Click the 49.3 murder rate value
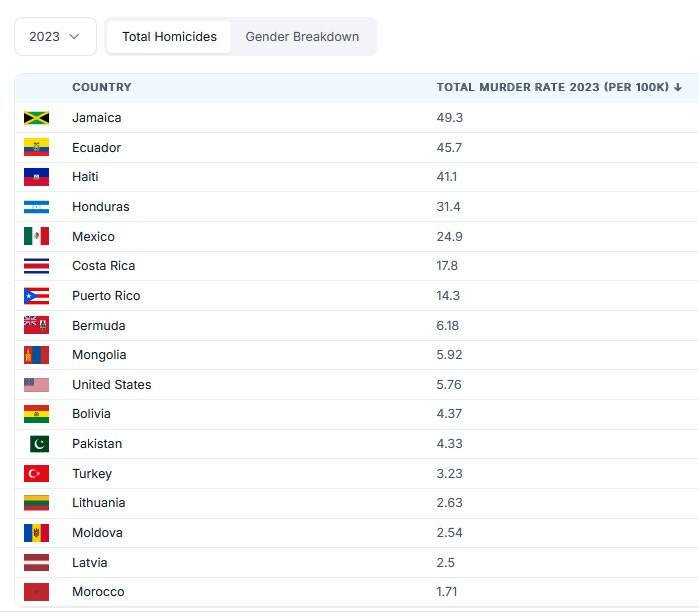 (x=450, y=118)
